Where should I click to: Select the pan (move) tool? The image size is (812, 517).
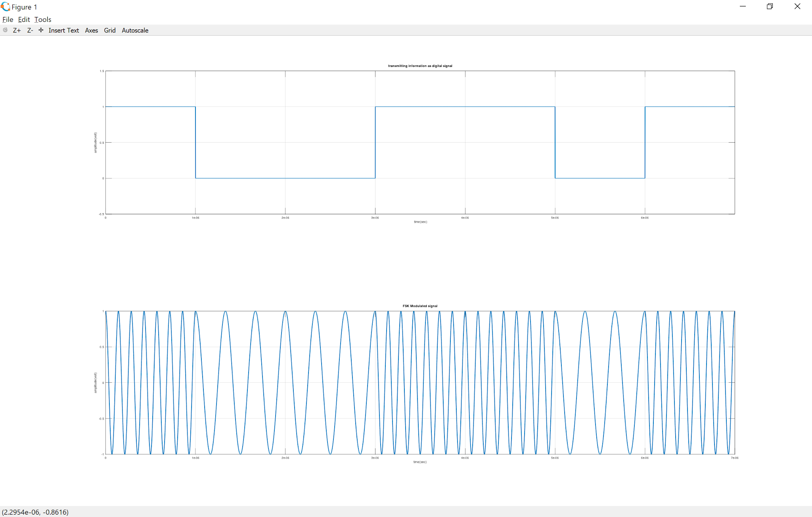[x=41, y=30]
